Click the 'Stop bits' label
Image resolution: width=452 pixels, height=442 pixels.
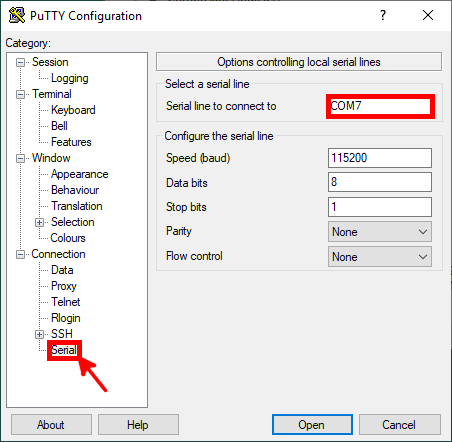coord(186,207)
